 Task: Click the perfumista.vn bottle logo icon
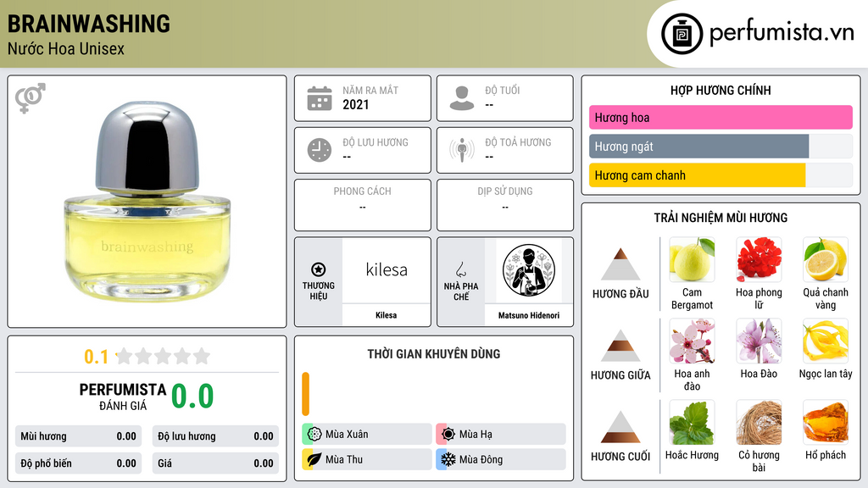[x=682, y=34]
